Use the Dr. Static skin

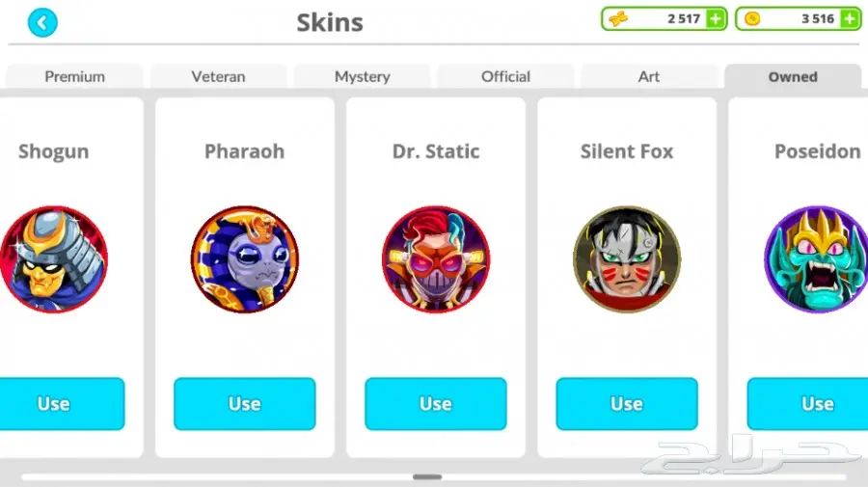pos(436,403)
